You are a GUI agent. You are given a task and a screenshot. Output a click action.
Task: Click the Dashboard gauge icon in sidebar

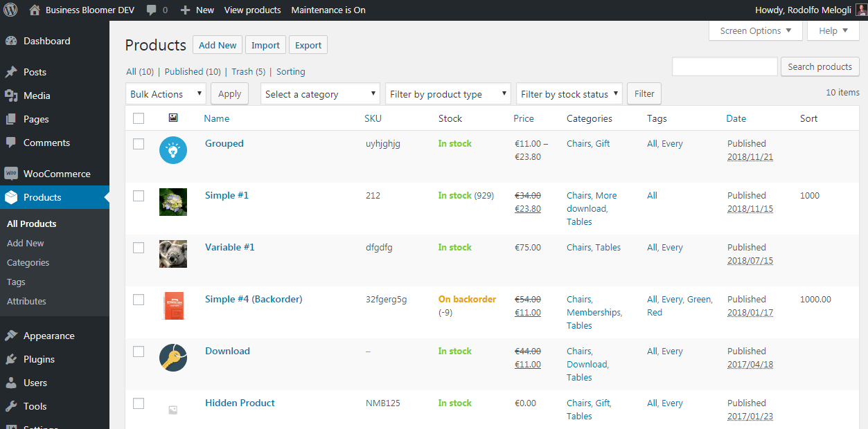(x=11, y=41)
